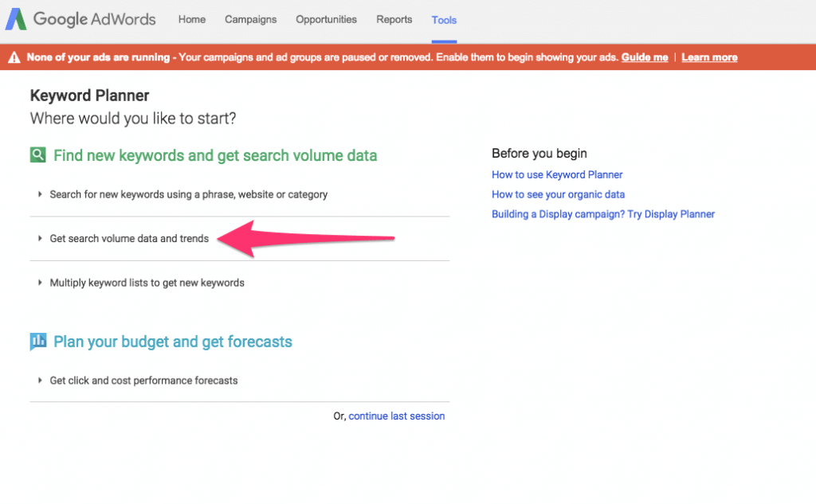Click the Google AdWords logo
The image size is (816, 504).
[x=80, y=19]
